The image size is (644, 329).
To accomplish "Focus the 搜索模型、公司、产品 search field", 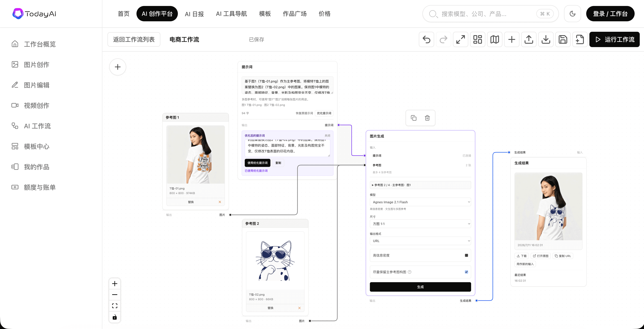I will coord(490,14).
